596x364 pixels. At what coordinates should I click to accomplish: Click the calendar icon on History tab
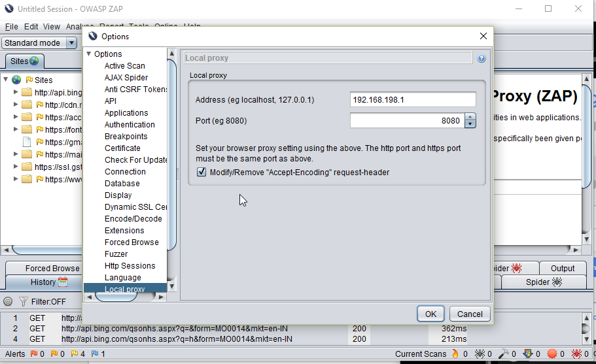63,282
